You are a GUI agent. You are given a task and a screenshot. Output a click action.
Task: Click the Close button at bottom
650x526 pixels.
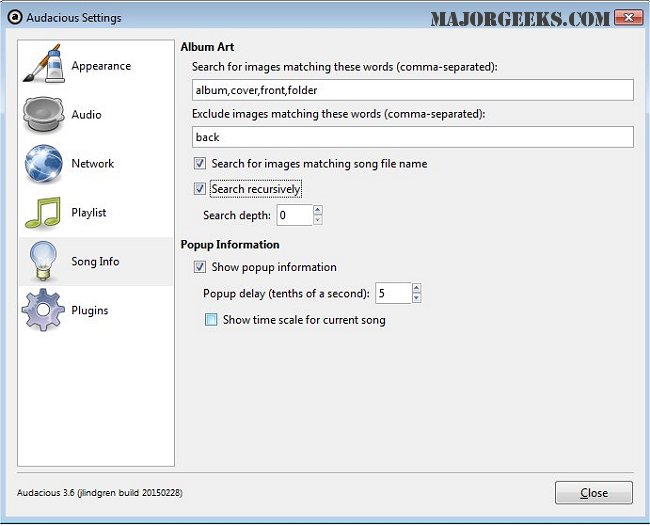[594, 492]
